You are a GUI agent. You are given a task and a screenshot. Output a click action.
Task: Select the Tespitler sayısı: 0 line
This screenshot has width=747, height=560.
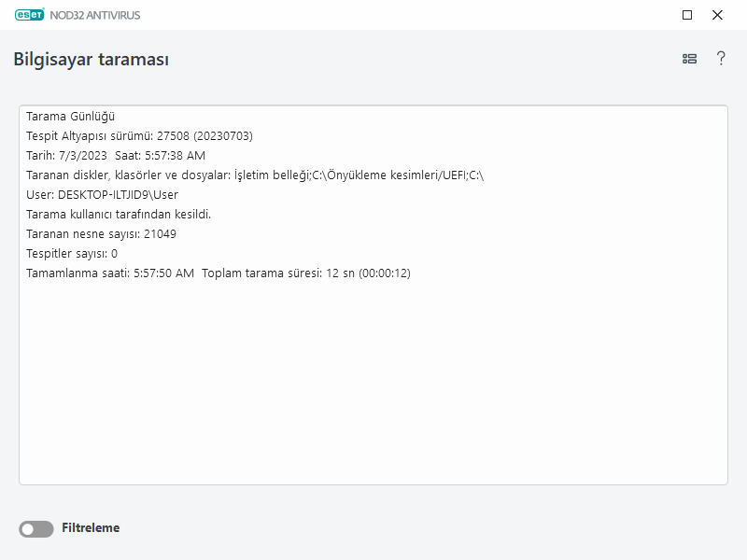[x=72, y=254]
